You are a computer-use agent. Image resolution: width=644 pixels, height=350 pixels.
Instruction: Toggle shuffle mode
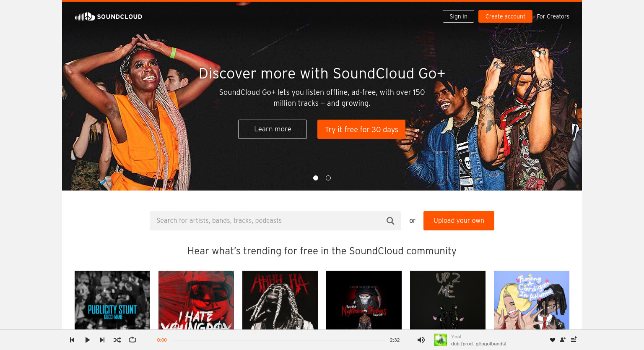(117, 340)
